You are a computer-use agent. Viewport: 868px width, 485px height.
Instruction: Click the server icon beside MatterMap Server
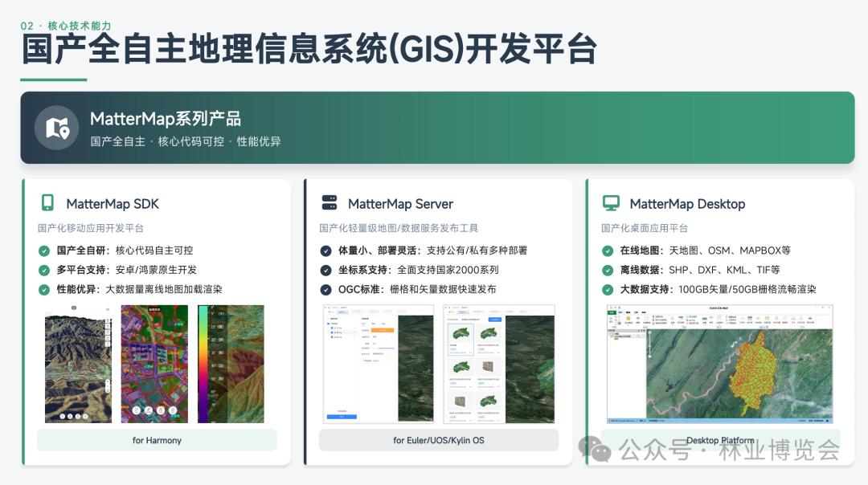pyautogui.click(x=330, y=203)
